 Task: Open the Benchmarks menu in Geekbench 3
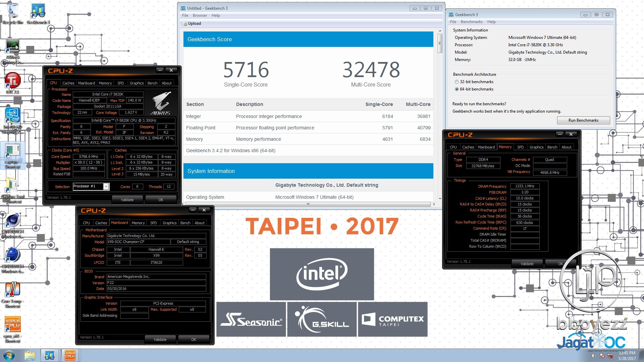coord(472,22)
